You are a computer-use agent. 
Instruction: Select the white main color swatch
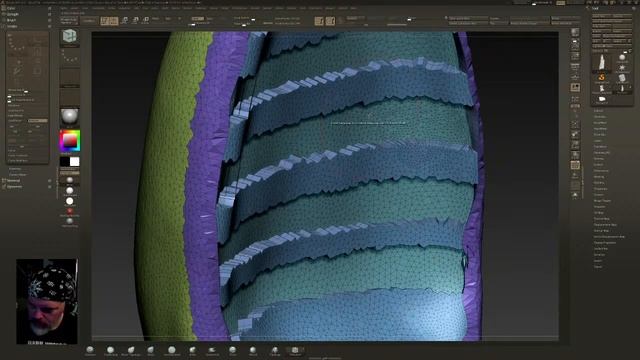click(x=75, y=162)
